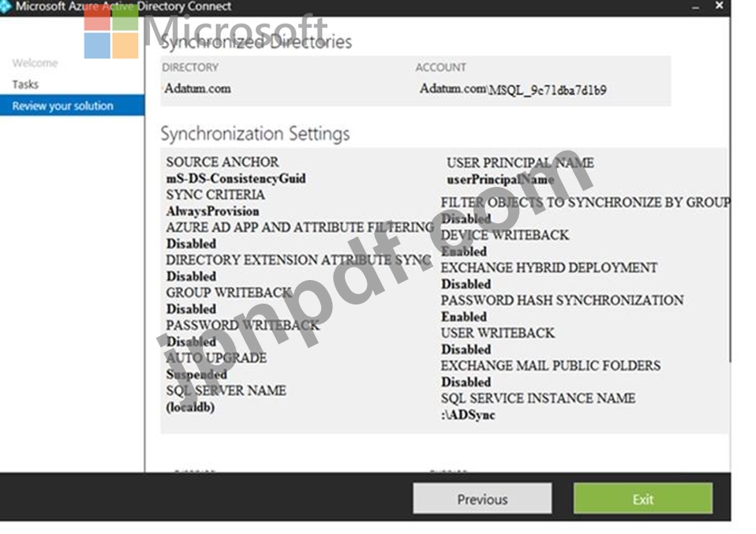
Task: Select the AlwaysProvision value
Action: 212,211
